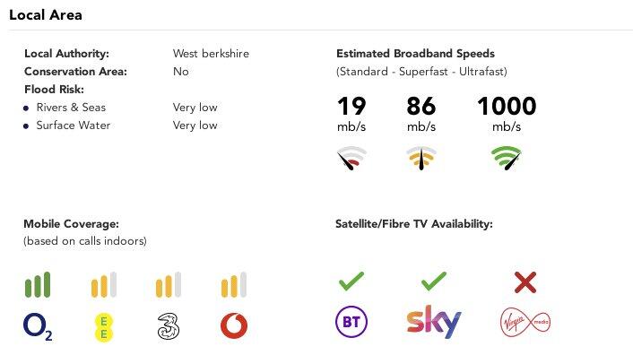The image size is (633, 364).
Task: Click the O2 network logo
Action: click(x=39, y=326)
